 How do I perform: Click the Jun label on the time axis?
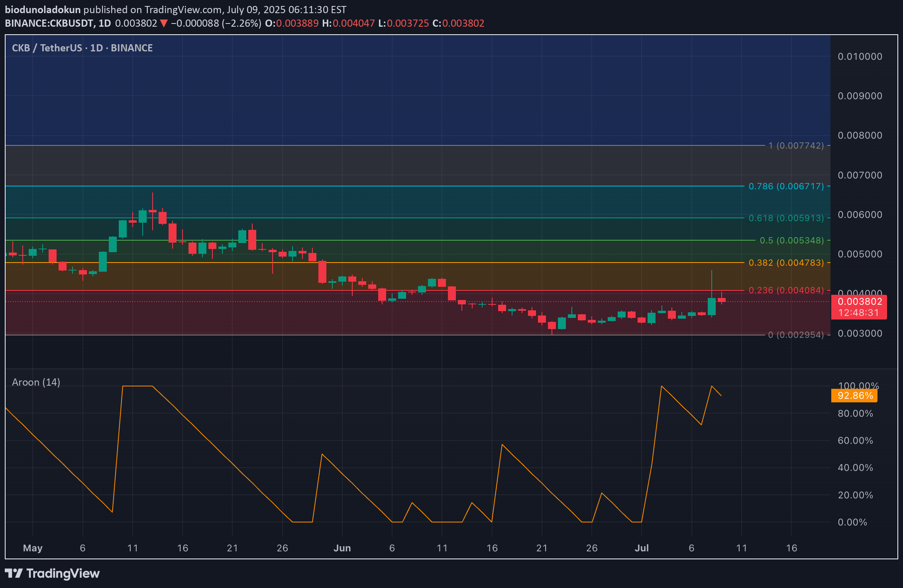[342, 548]
